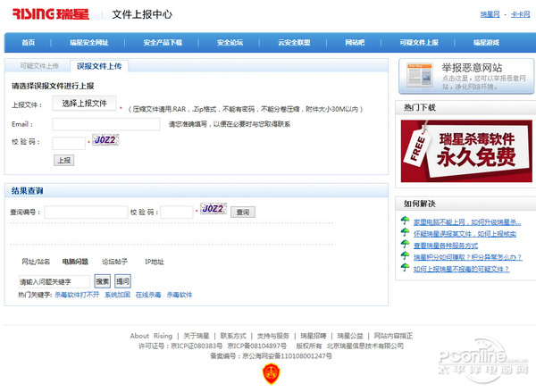Click the 结果查询 section header

pos(28,191)
